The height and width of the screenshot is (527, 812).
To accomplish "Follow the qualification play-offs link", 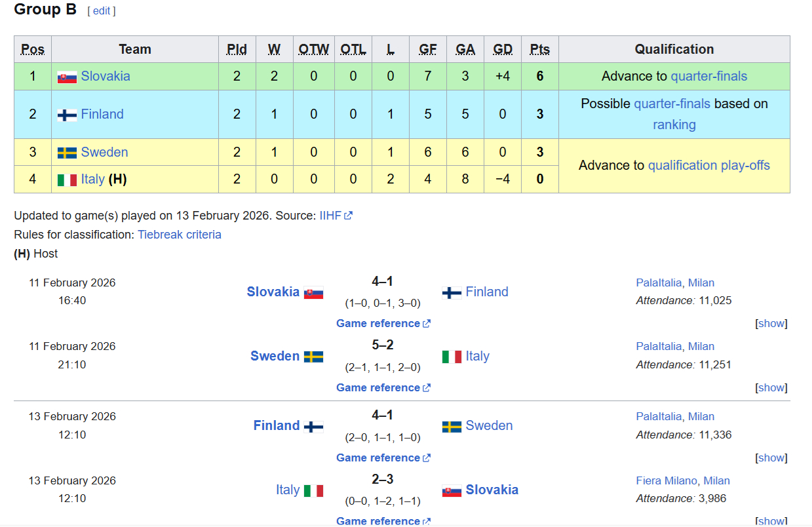I will [708, 165].
